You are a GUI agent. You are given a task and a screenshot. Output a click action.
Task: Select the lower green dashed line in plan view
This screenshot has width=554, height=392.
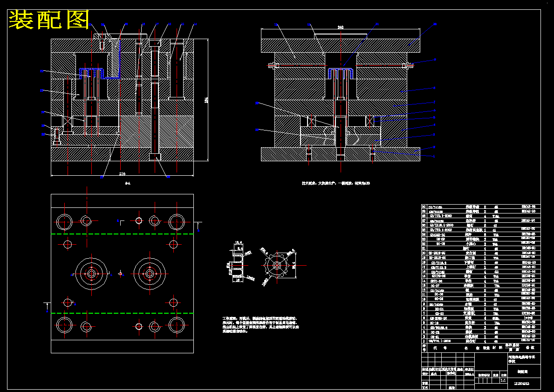[122, 313]
